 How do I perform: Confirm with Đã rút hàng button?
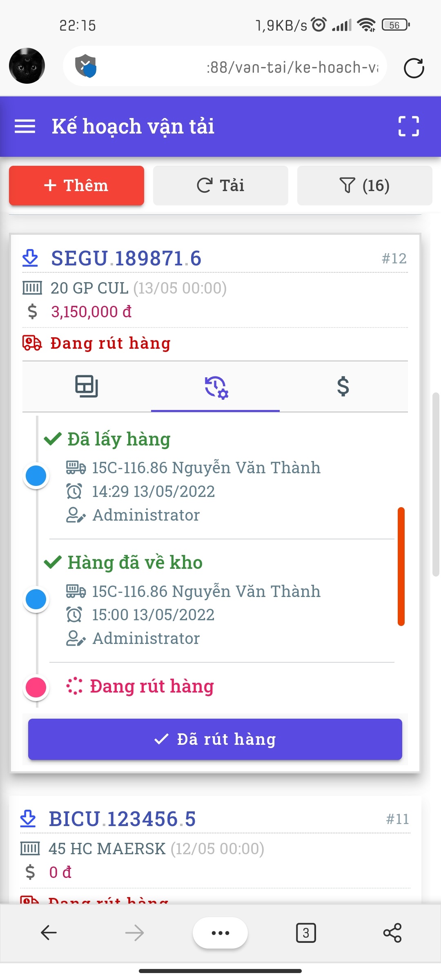[215, 739]
